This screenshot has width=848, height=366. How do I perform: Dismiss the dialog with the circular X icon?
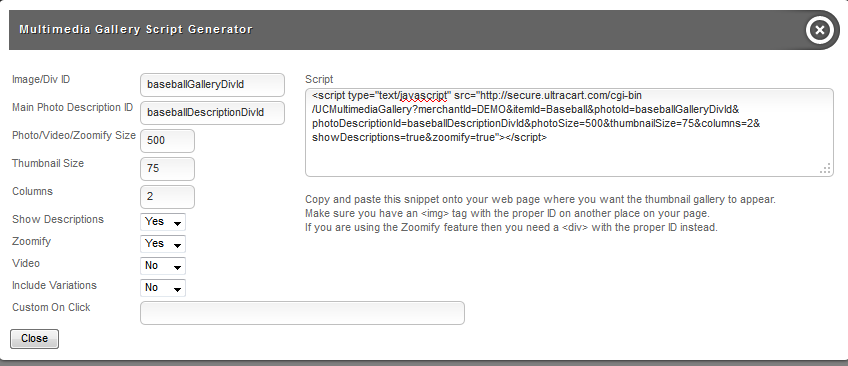tap(819, 30)
